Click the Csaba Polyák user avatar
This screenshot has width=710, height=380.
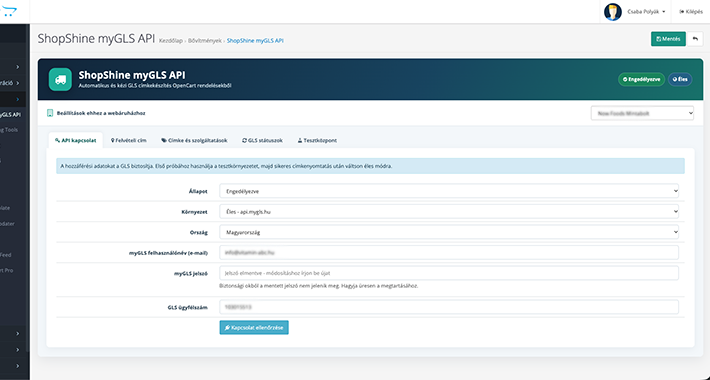pos(613,12)
